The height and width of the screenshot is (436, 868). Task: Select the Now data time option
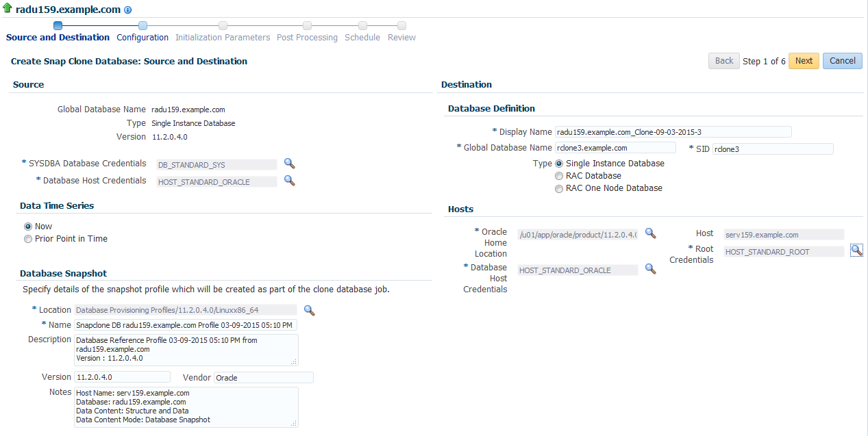click(28, 227)
